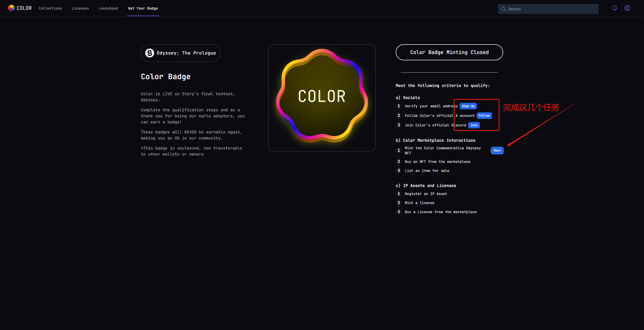This screenshot has width=644, height=330.
Task: Open the notifications bell icon
Action: click(615, 8)
